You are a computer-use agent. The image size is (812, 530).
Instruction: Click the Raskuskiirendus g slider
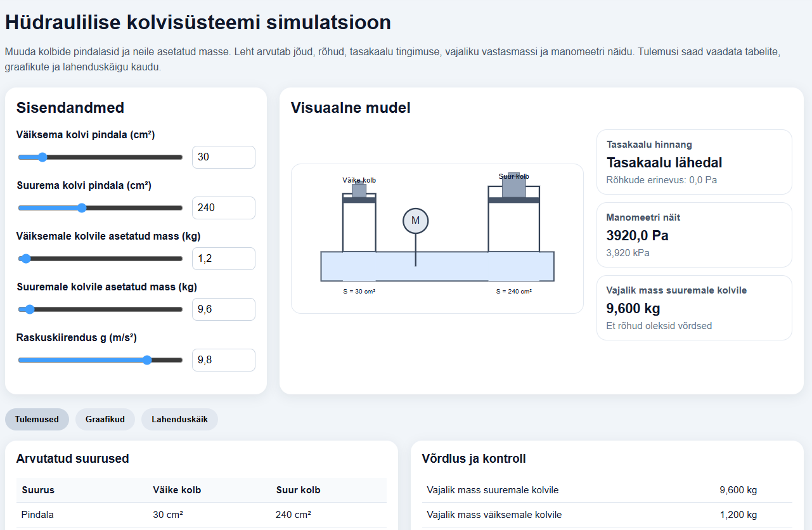pos(100,360)
